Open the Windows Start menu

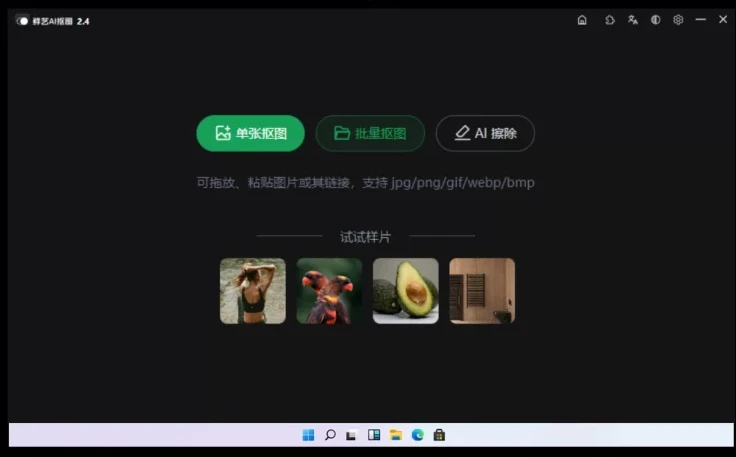[308, 435]
